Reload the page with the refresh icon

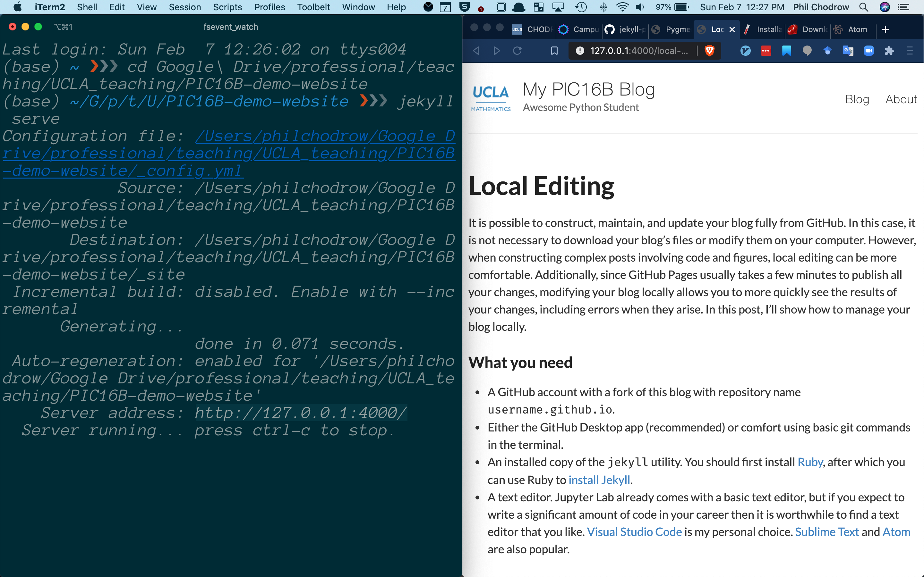point(518,50)
